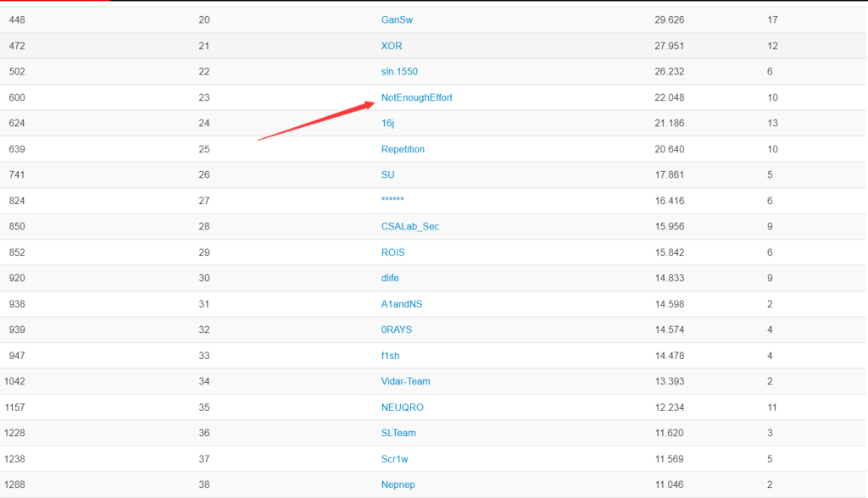This screenshot has height=498, width=868.
Task: Open the GanSw team link
Action: (x=398, y=19)
